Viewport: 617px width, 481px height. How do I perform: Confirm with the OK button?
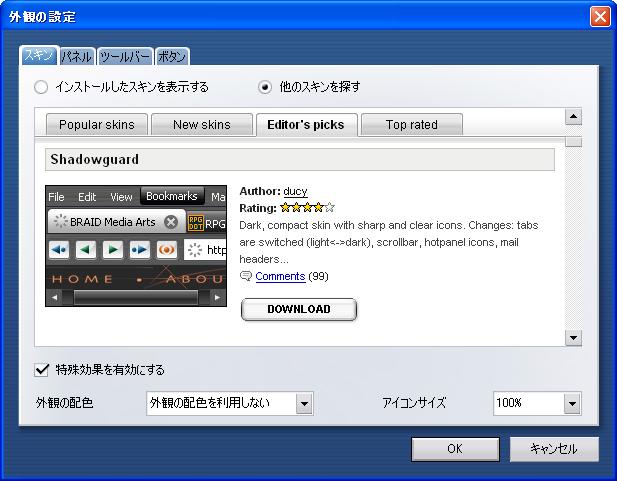pos(455,449)
